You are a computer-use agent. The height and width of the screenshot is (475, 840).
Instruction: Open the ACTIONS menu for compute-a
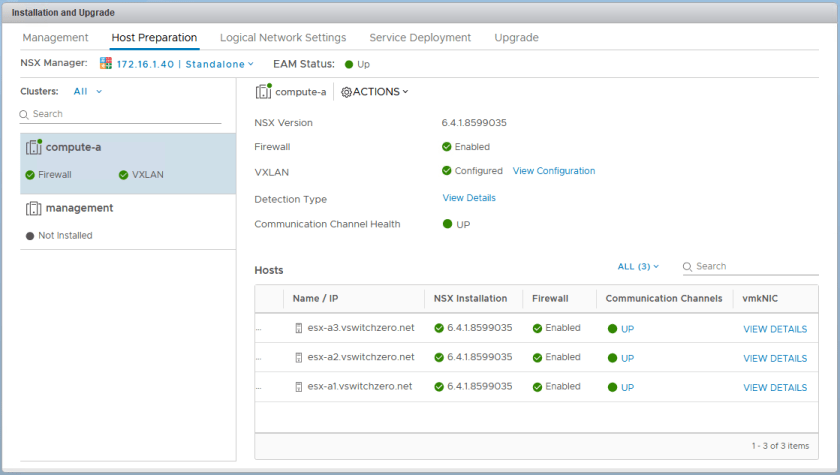[x=380, y=92]
